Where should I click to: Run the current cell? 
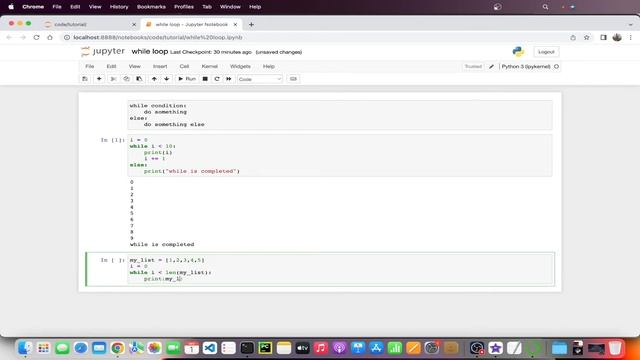tap(187, 79)
